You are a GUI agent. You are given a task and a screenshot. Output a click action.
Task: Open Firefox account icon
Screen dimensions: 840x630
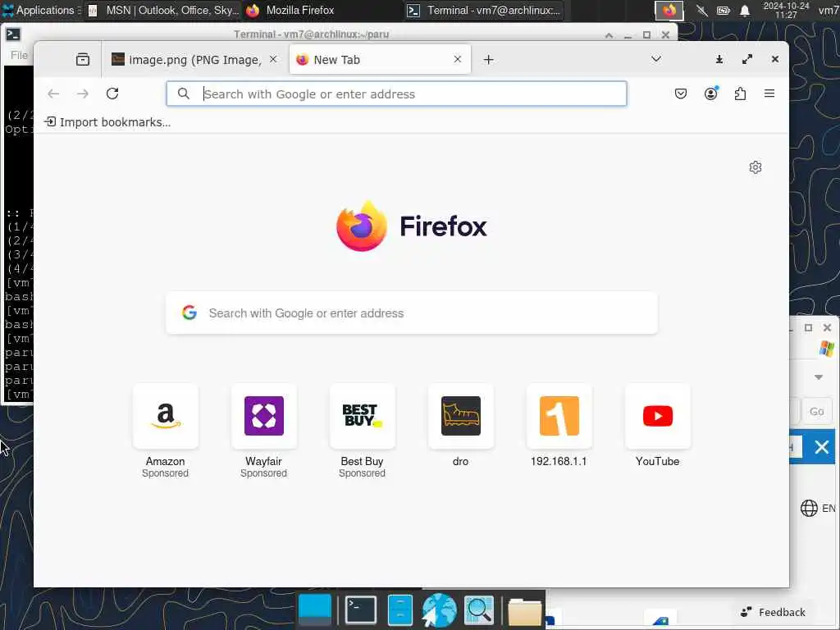coord(711,94)
